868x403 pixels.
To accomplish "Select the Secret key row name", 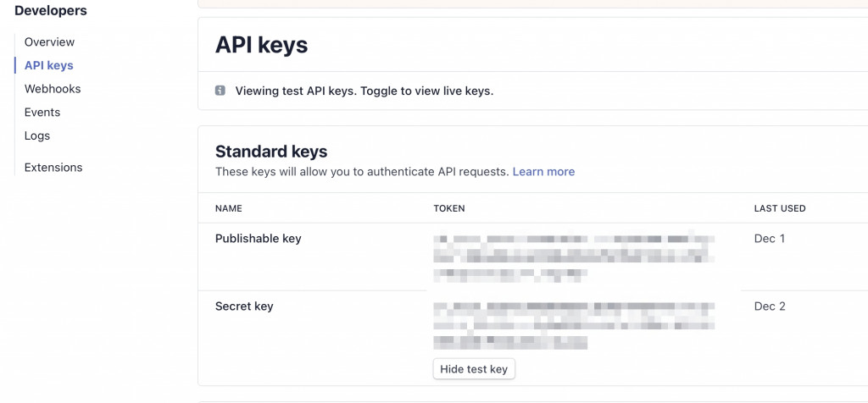I will pos(244,306).
